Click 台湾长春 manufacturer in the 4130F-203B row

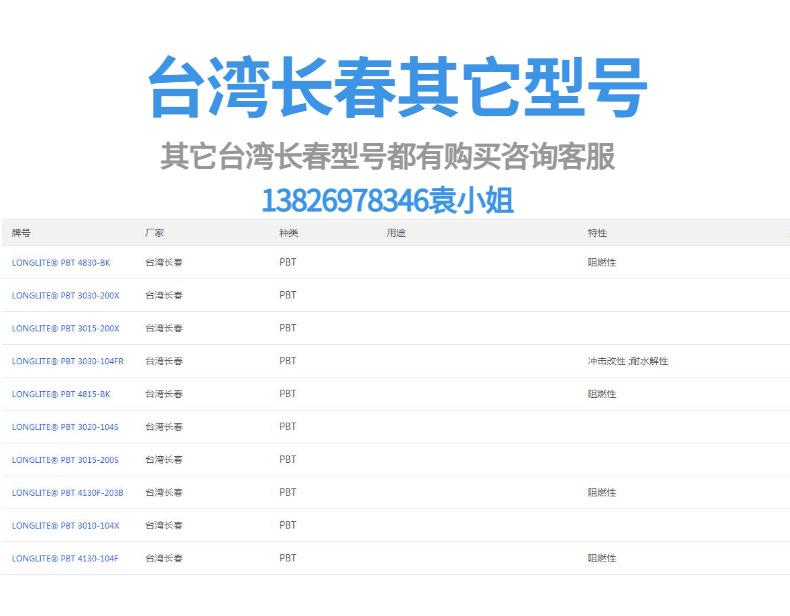(164, 492)
